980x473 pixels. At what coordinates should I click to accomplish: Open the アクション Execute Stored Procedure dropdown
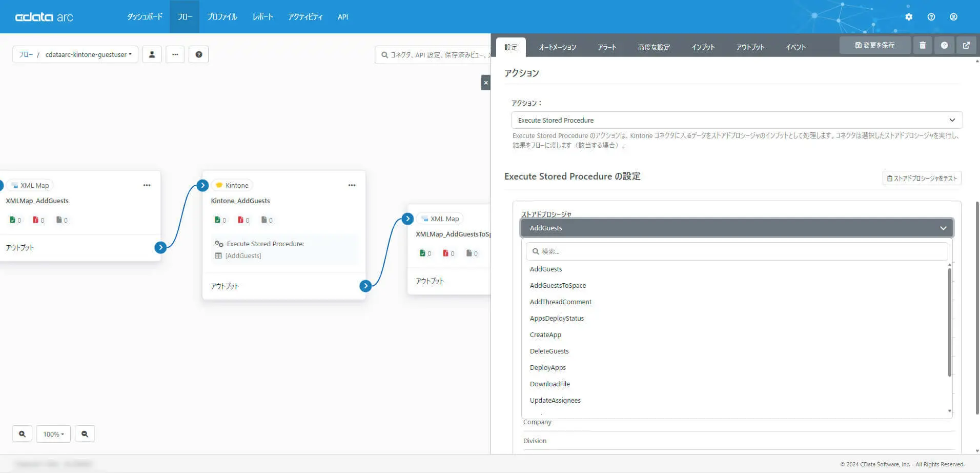tap(737, 120)
